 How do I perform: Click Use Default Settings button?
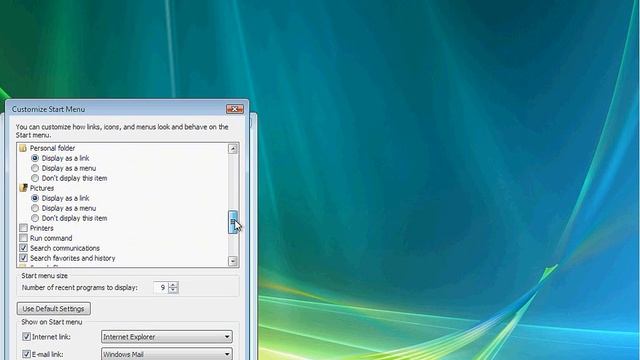(x=53, y=309)
